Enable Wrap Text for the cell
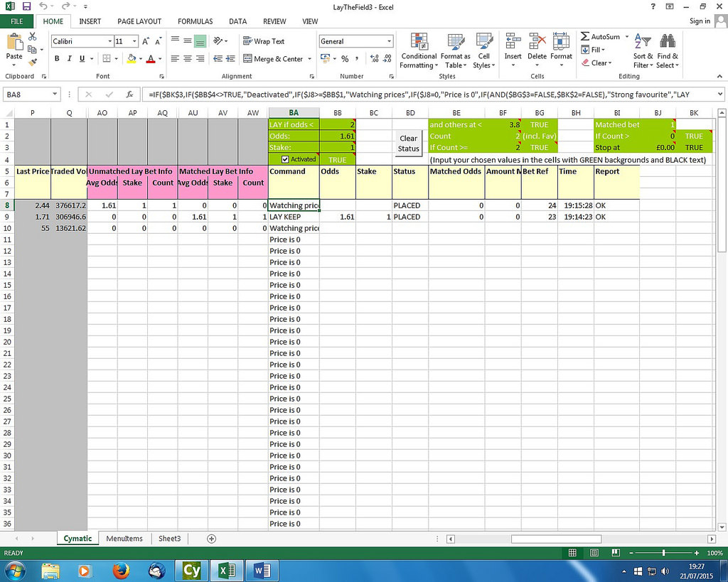The height and width of the screenshot is (582, 728). 264,41
